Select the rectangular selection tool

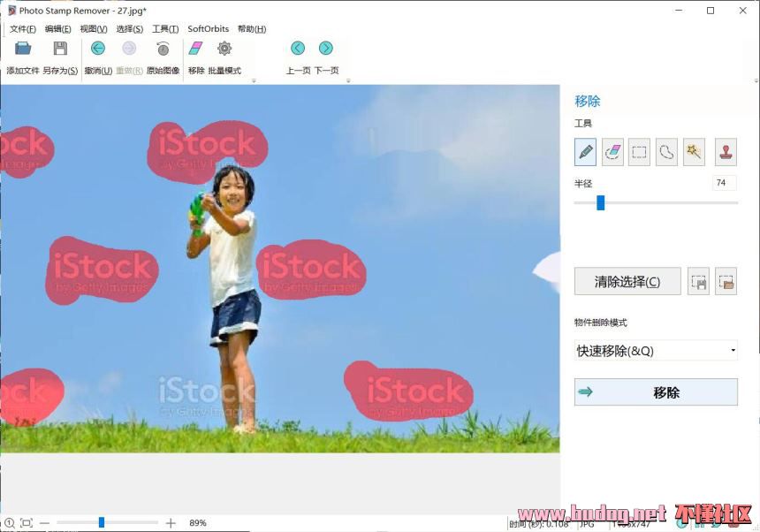pos(639,152)
